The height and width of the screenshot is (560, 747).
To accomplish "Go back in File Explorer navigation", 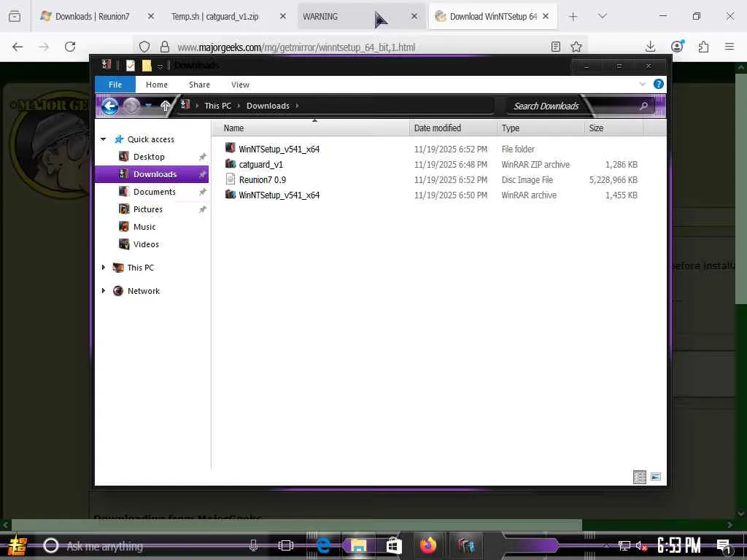I will (109, 106).
